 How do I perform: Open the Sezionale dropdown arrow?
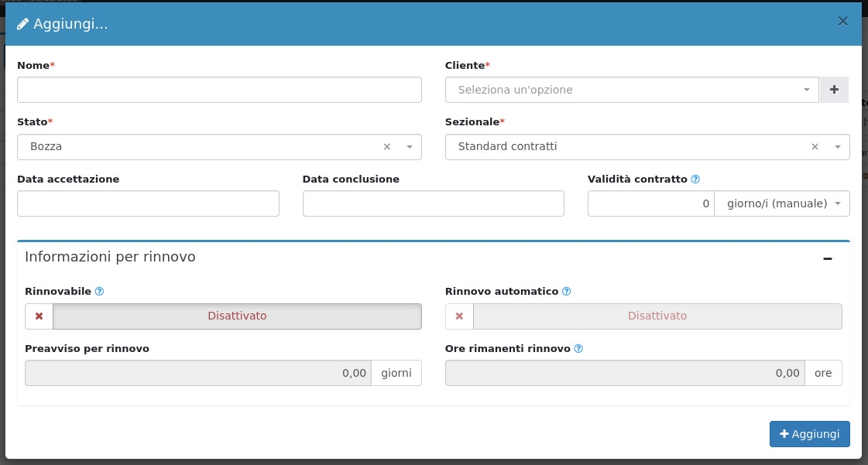tap(838, 147)
